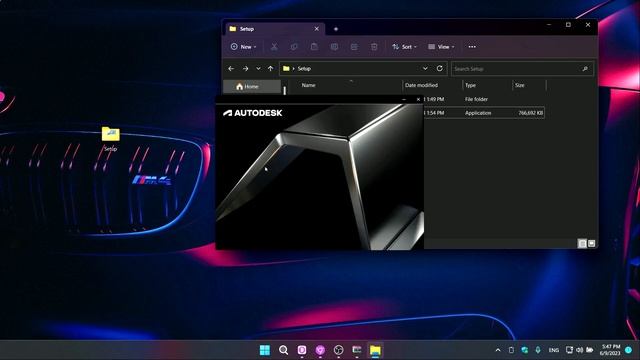Close the Setup tab with its X

click(x=316, y=29)
